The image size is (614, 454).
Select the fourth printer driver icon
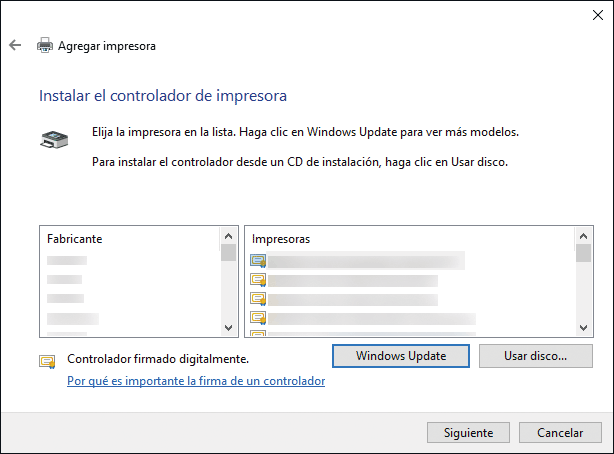point(258,318)
